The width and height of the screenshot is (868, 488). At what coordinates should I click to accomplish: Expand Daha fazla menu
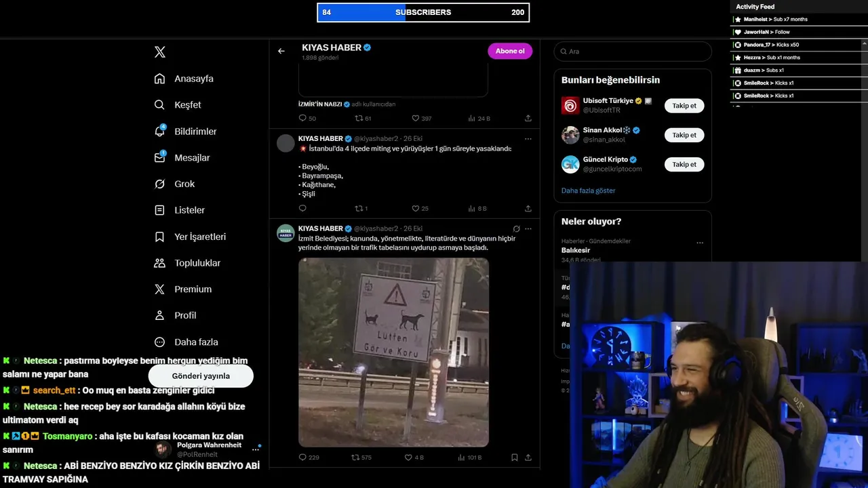coord(186,342)
